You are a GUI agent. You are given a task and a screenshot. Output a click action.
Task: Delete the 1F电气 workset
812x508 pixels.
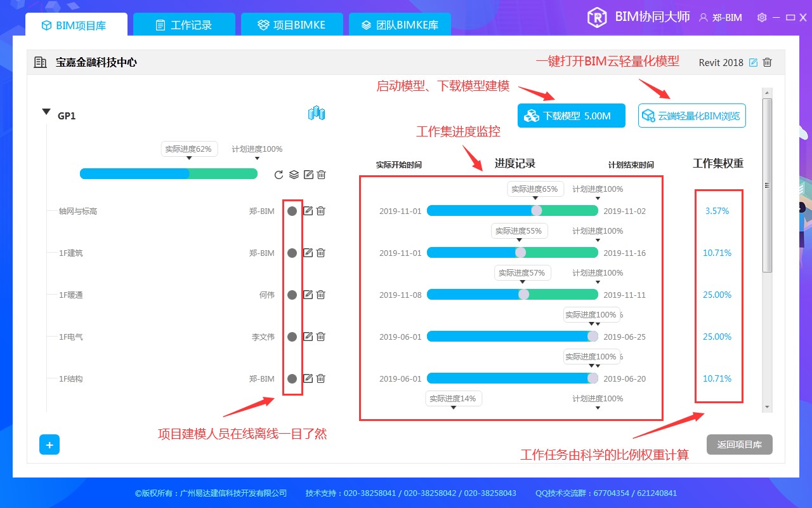321,337
